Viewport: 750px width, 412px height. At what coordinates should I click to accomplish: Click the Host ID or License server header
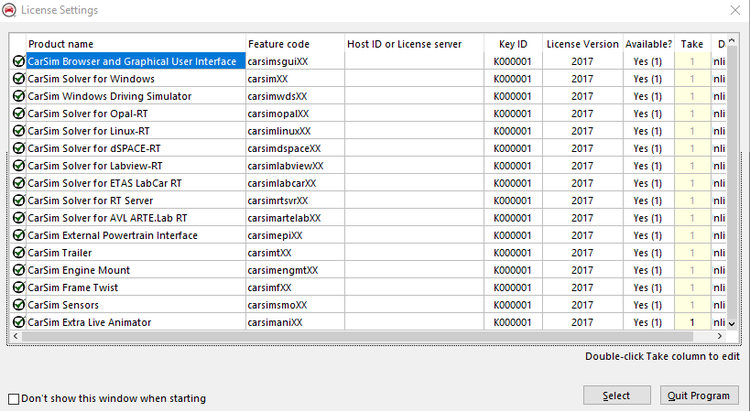pyautogui.click(x=404, y=44)
